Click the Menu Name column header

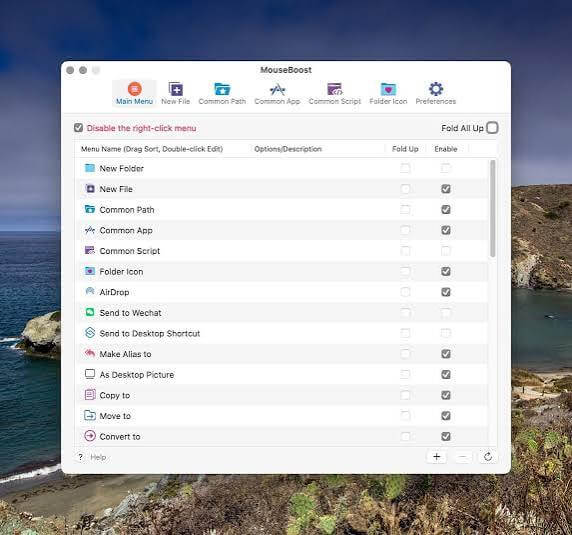(152, 149)
